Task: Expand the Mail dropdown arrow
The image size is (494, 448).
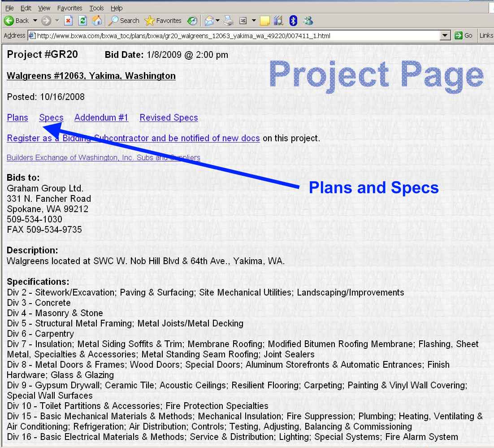Action: (217, 21)
